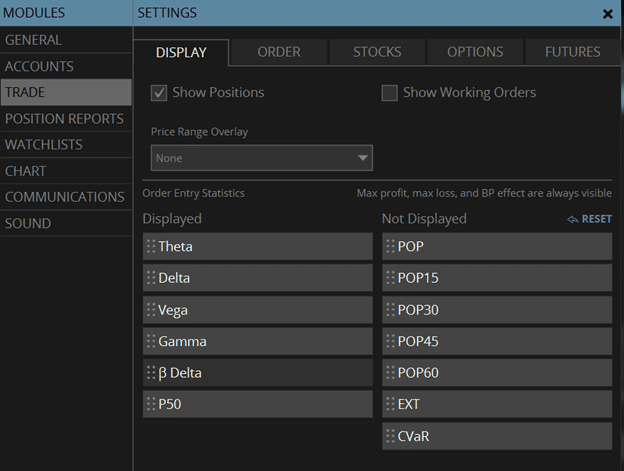
Task: Click the drag handle beside β Delta
Action: (x=151, y=373)
